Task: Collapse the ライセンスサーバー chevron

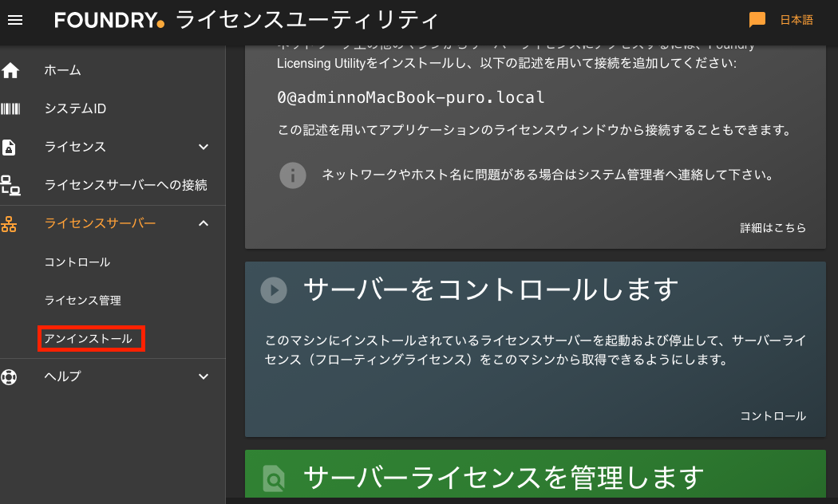Action: pyautogui.click(x=204, y=223)
